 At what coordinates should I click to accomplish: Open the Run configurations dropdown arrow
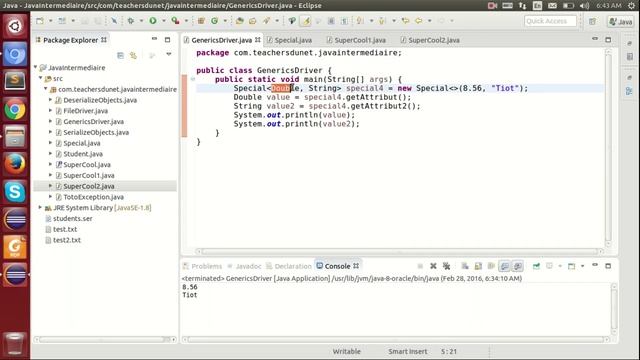(x=164, y=20)
